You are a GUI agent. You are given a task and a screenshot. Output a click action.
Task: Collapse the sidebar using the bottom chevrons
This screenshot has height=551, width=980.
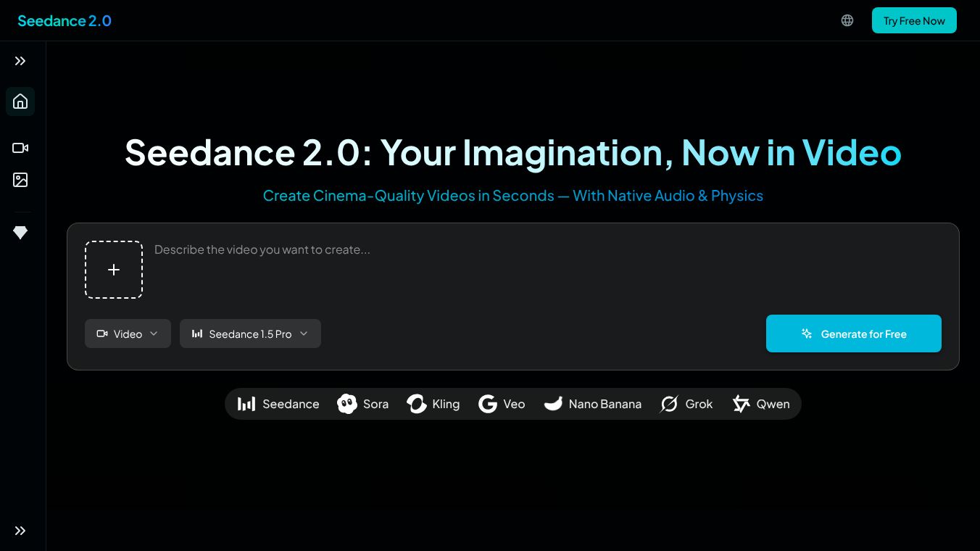coord(20,531)
